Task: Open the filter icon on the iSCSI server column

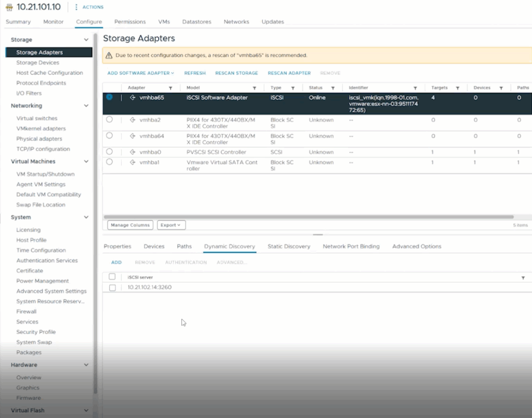Action: point(523,278)
